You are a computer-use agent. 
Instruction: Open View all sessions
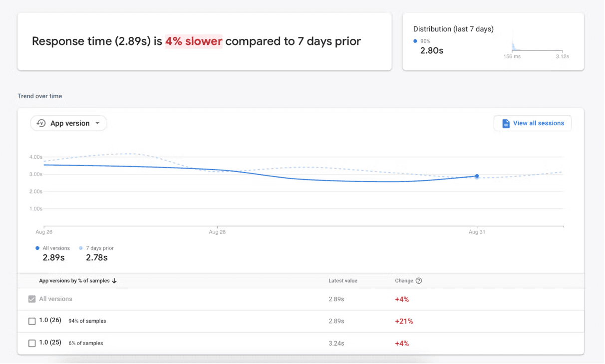(538, 123)
